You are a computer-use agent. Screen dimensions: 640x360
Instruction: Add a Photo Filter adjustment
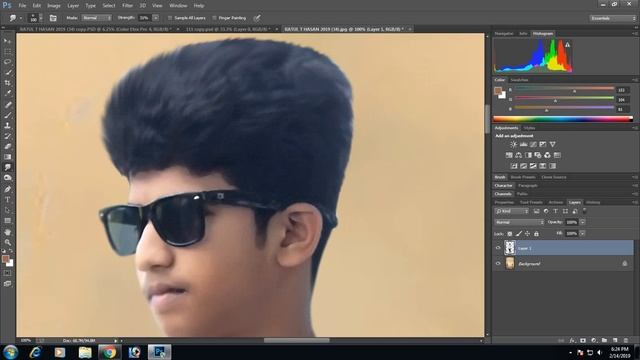pyautogui.click(x=538, y=155)
